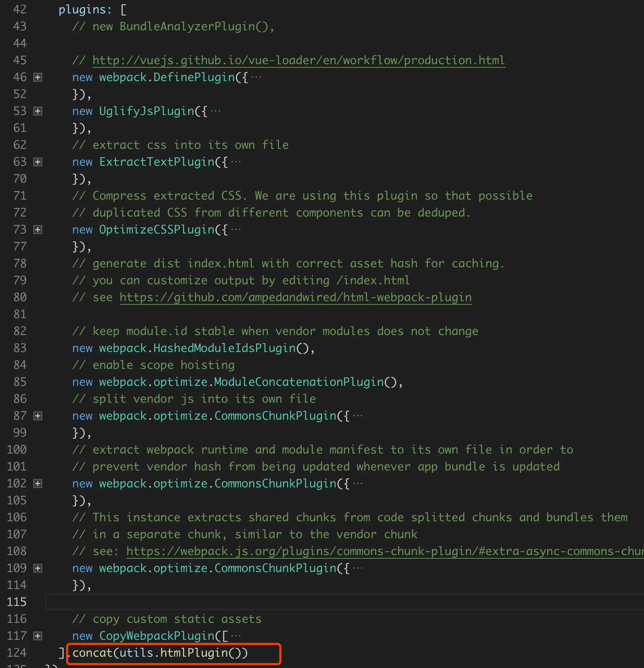
Task: Click the closing '}),' on line 61
Action: (82, 128)
